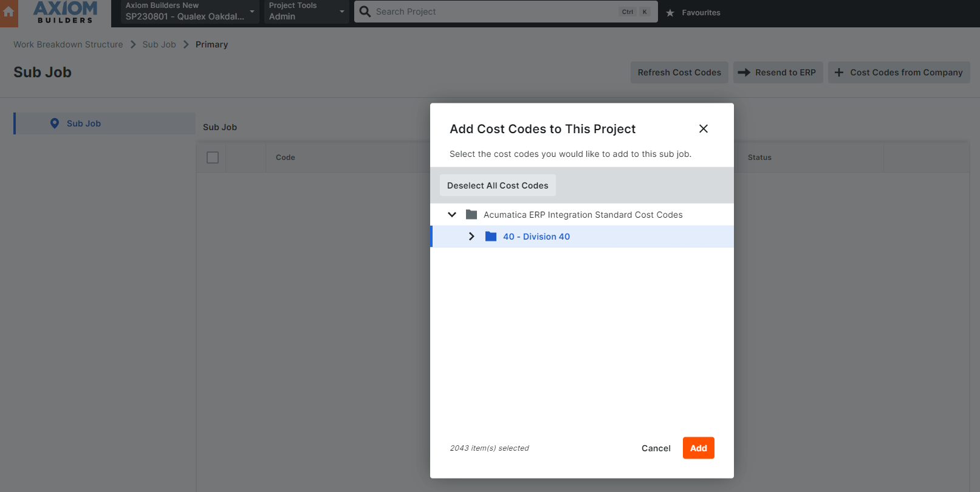Click the orange Add button
This screenshot has width=980, height=492.
(x=699, y=448)
